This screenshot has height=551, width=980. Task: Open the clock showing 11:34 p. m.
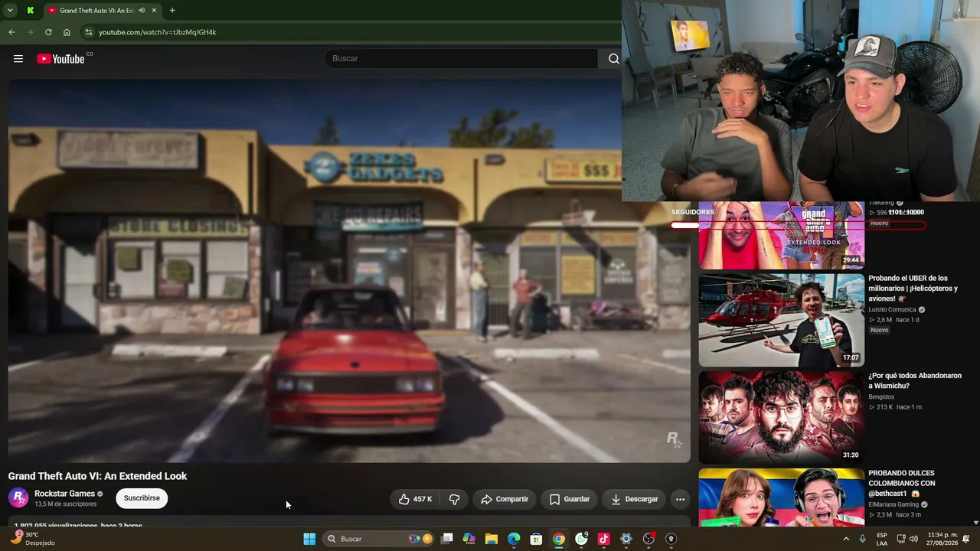(943, 539)
